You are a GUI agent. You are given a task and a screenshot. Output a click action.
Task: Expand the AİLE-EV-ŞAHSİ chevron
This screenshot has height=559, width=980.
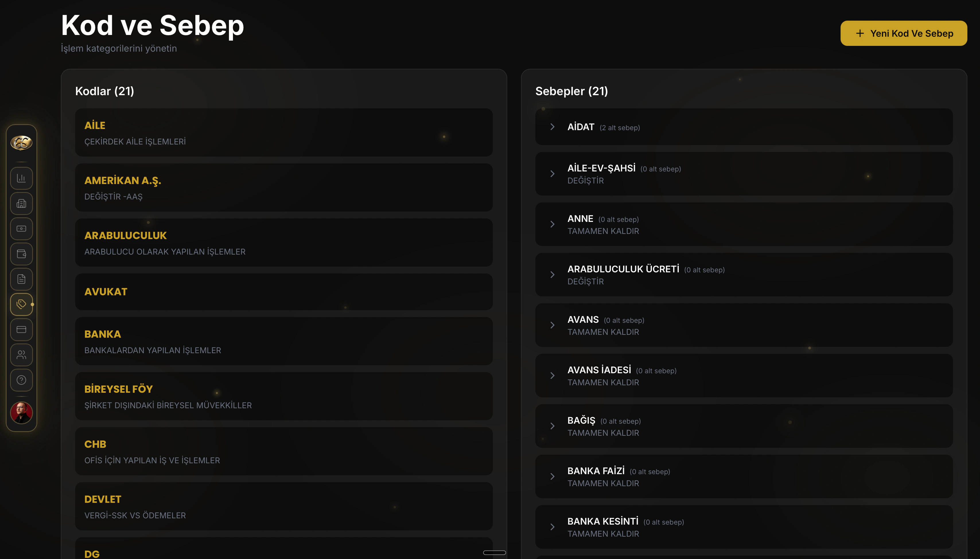[x=552, y=174]
